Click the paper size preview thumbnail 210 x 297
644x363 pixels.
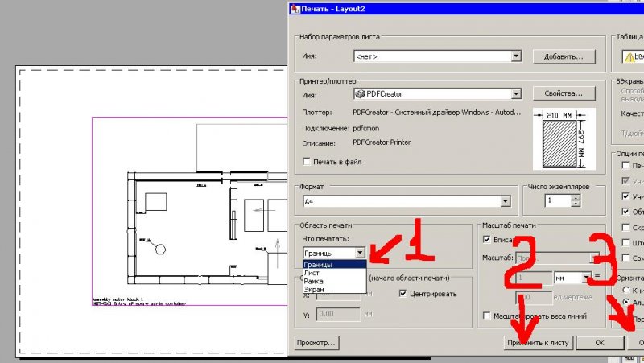click(564, 138)
